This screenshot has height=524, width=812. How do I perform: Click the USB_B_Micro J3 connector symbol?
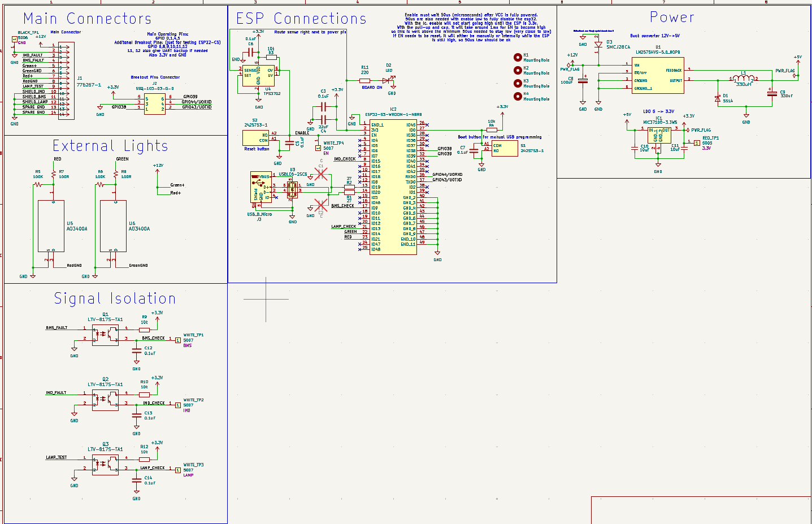point(260,187)
